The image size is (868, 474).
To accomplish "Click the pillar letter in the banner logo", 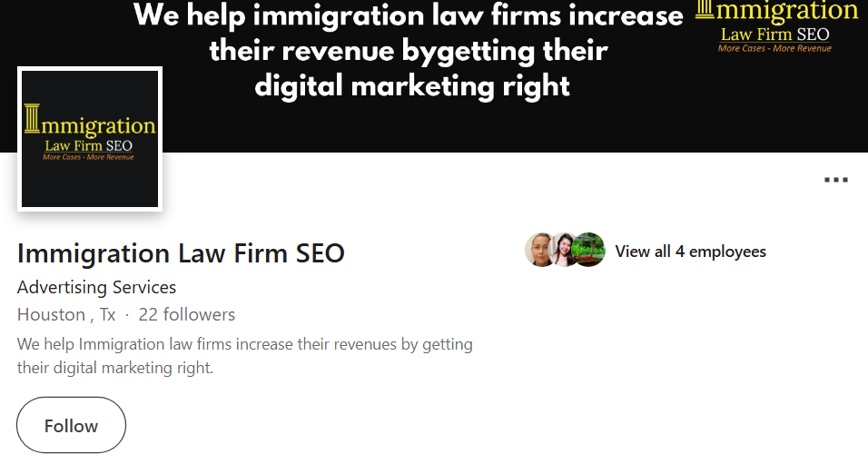I will [x=705, y=11].
